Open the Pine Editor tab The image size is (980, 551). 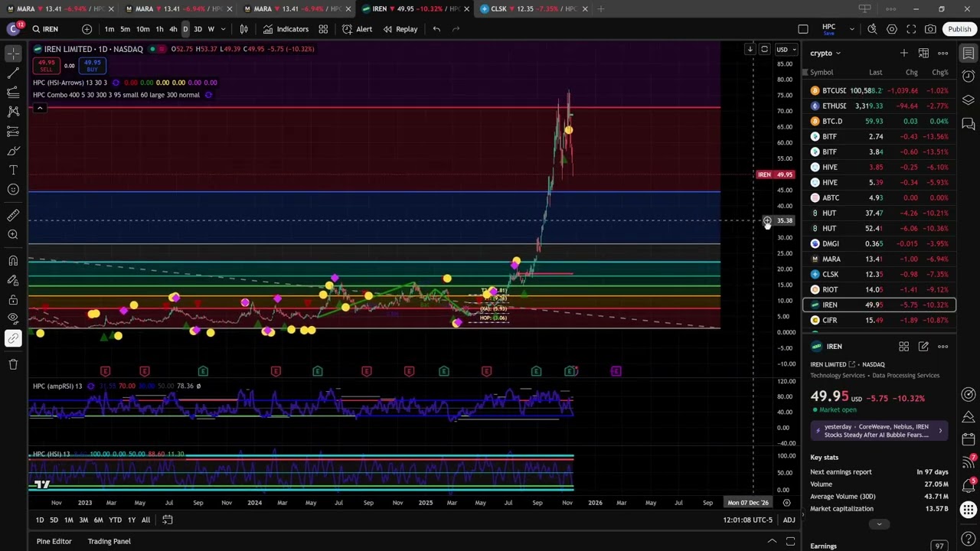pyautogui.click(x=54, y=541)
